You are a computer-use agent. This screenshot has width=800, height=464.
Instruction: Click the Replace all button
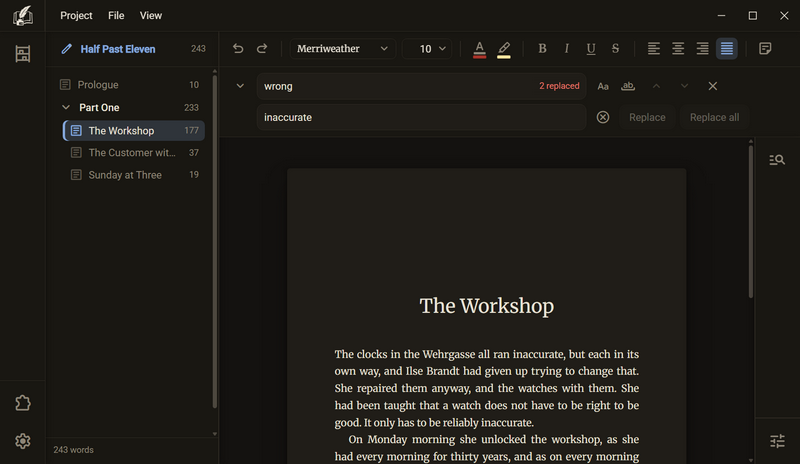click(x=714, y=117)
